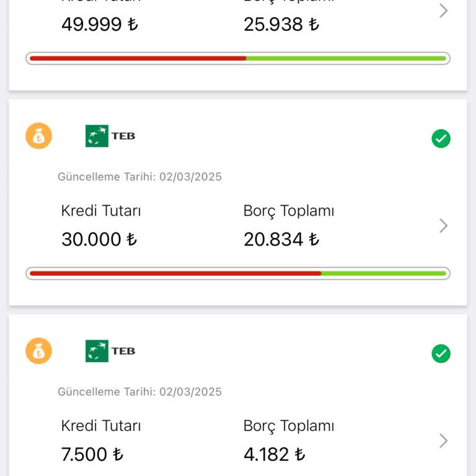The image size is (476, 476).
Task: Click the progress bar of the 30.000 ₺ loan
Action: point(238,273)
